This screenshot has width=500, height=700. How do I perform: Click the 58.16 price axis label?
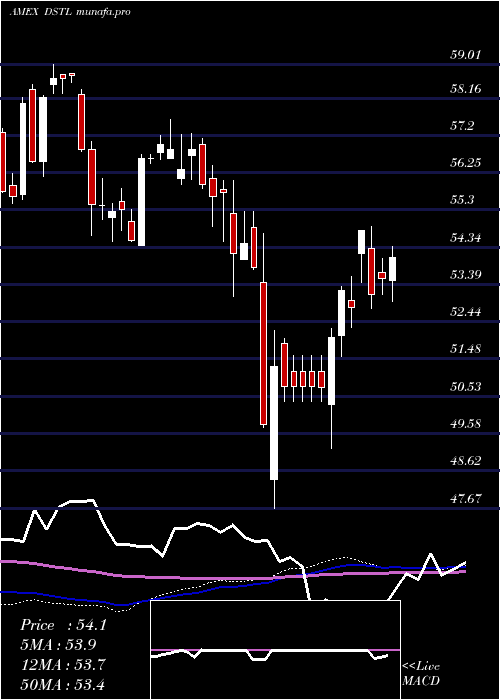(x=465, y=89)
